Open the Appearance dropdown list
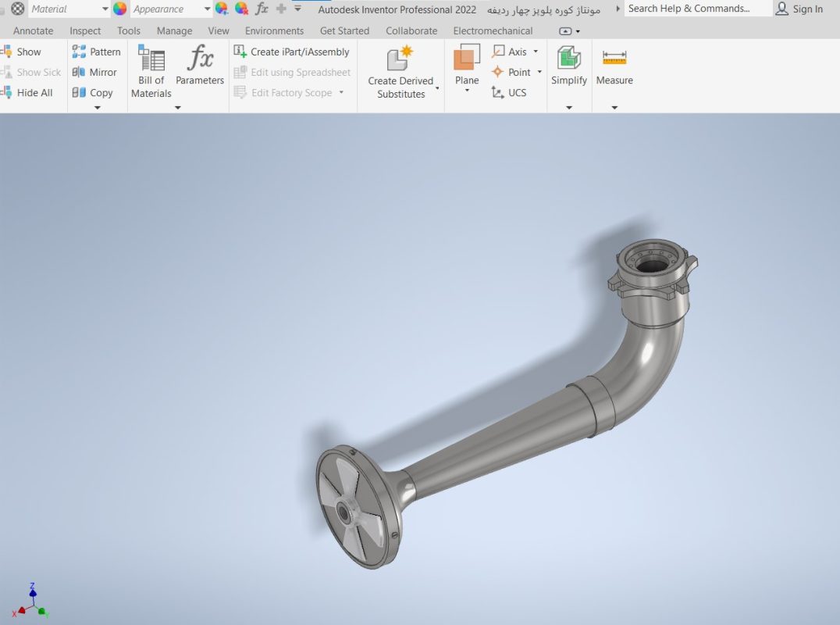The image size is (840, 625). coord(208,9)
